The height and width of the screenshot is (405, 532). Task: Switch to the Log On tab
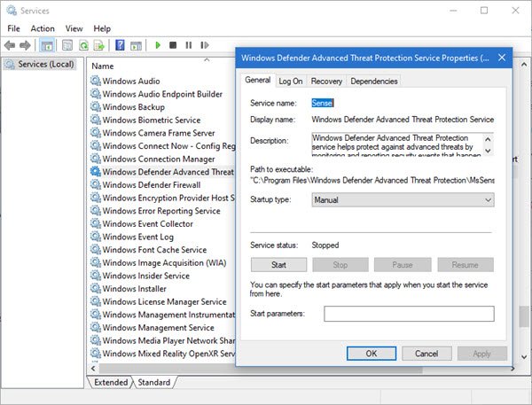(x=290, y=82)
